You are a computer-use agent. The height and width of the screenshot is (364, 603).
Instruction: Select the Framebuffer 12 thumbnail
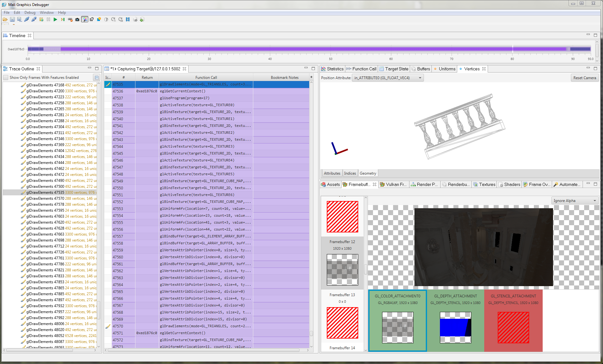(342, 216)
